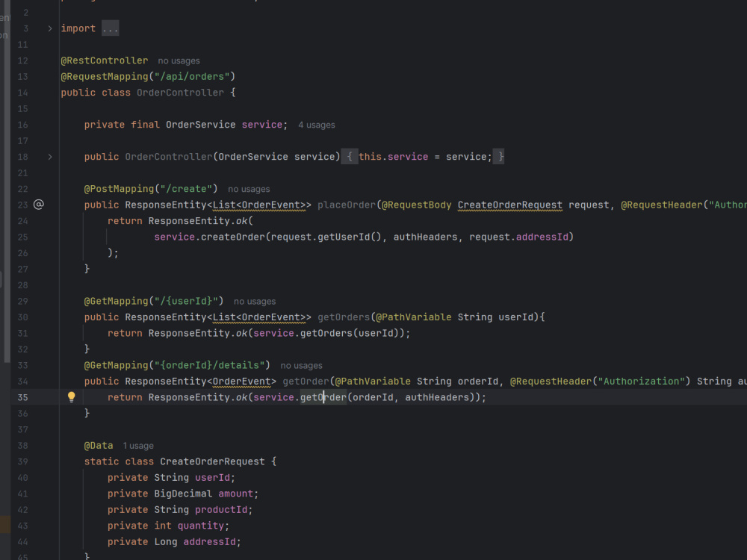Click request.addressId on line 25
This screenshot has width=747, height=560.
(519, 237)
